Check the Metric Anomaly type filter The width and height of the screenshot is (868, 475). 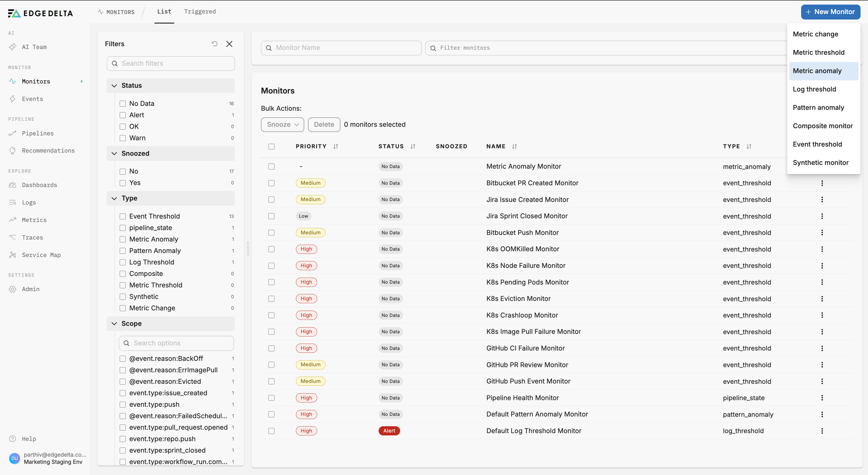click(123, 239)
